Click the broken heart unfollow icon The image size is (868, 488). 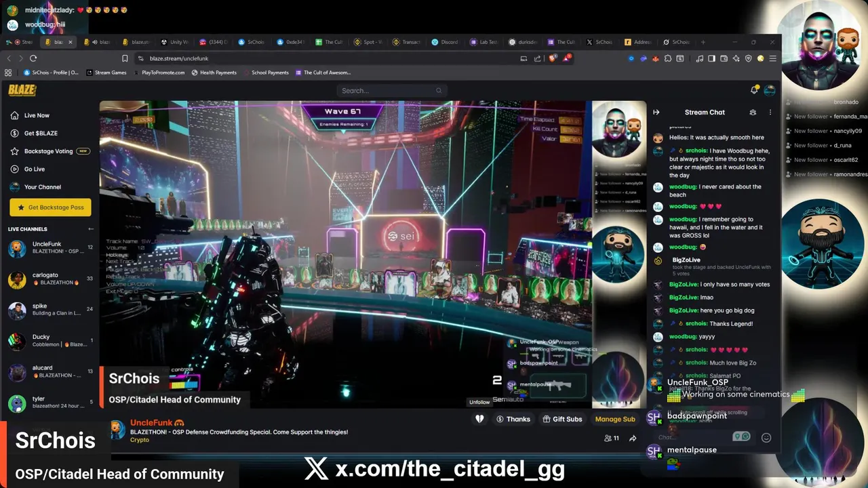coord(479,419)
